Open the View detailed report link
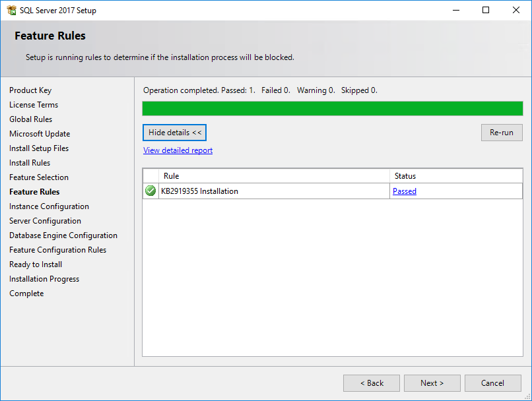This screenshot has width=532, height=401. click(178, 150)
